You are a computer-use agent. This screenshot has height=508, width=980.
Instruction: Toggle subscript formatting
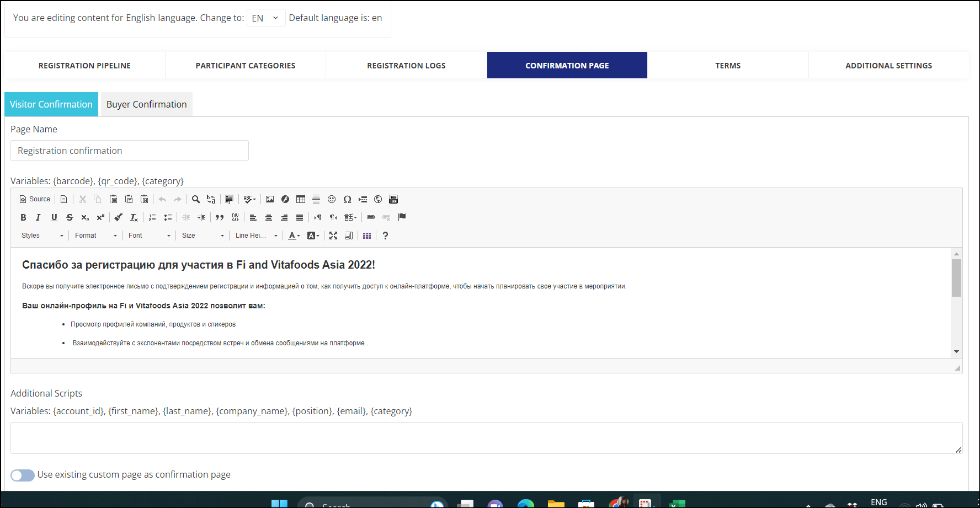pyautogui.click(x=85, y=217)
